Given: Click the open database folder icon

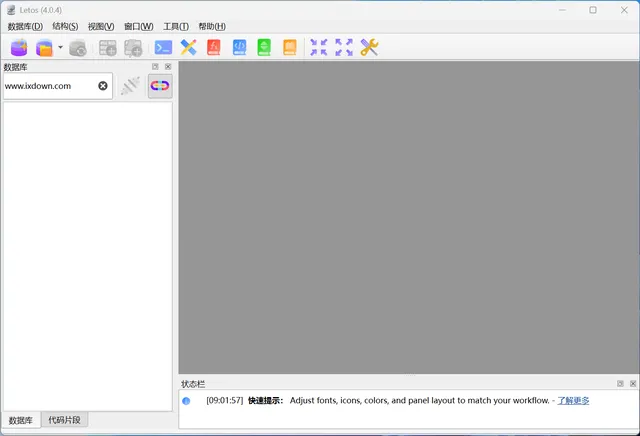Looking at the screenshot, I should click(x=44, y=47).
